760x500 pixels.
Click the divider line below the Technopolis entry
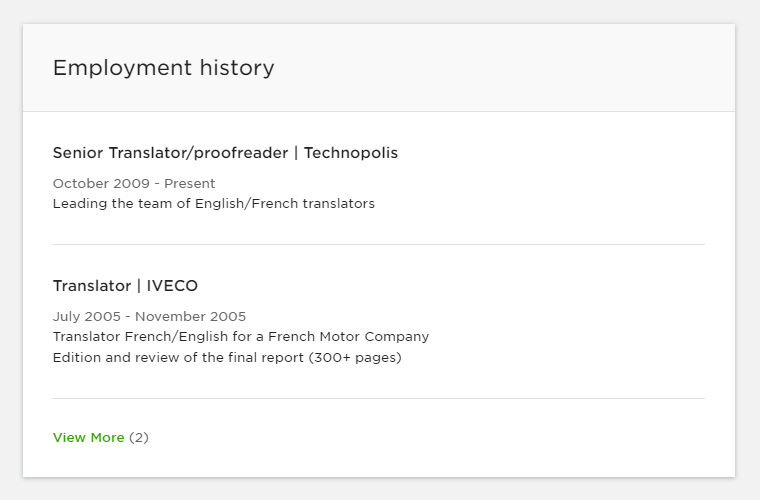pos(378,244)
